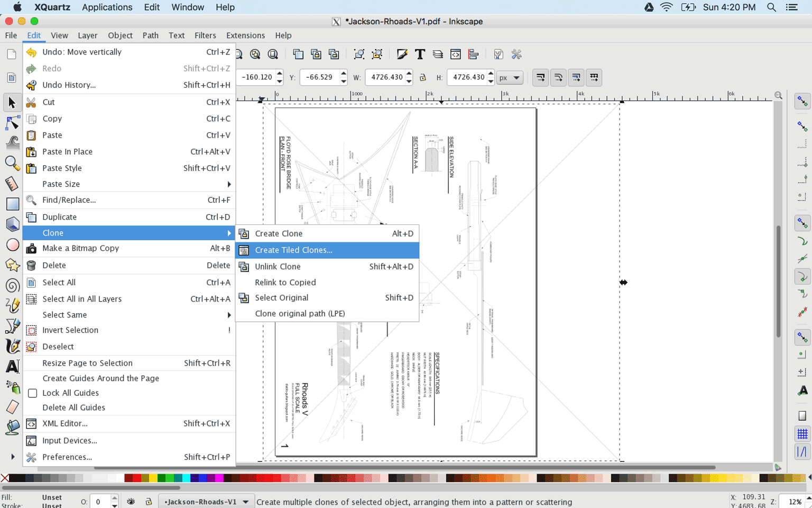Image resolution: width=812 pixels, height=508 pixels.
Task: Click Zoom to fit page icon
Action: pos(273,54)
